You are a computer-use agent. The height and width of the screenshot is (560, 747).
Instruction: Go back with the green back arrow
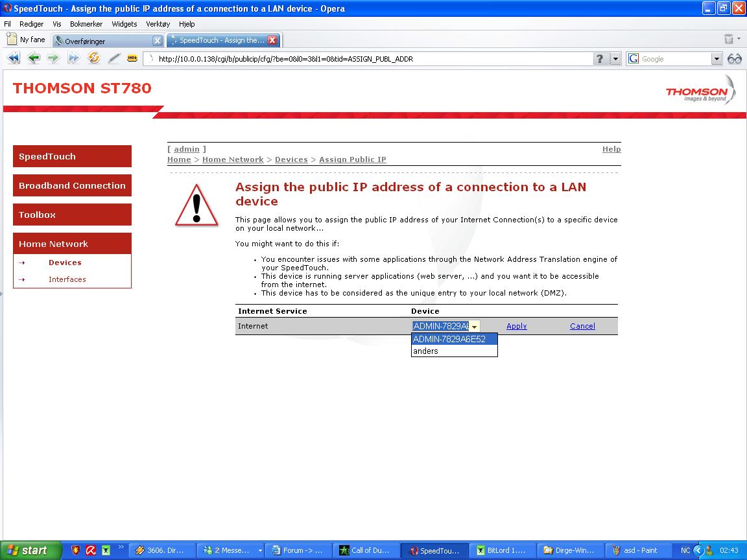[x=33, y=58]
